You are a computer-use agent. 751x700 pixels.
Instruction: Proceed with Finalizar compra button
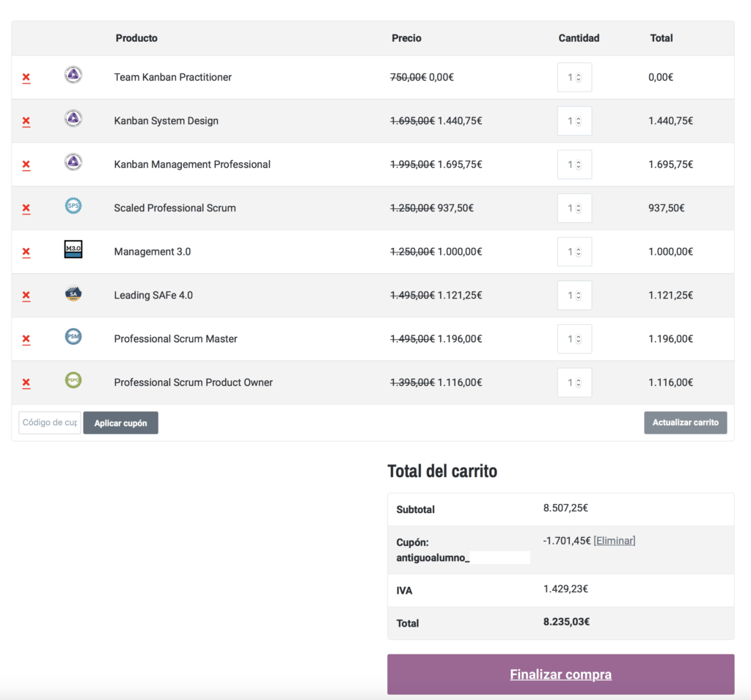coord(560,674)
